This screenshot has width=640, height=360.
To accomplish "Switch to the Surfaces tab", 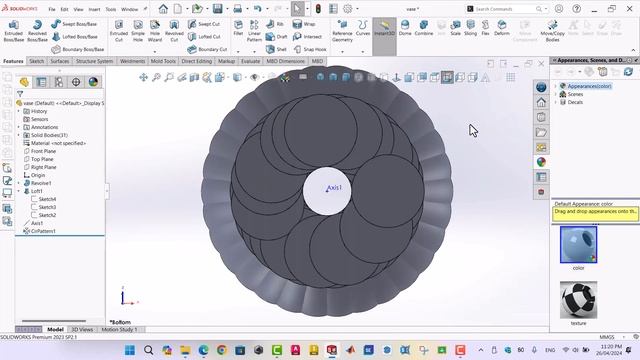I will (60, 61).
